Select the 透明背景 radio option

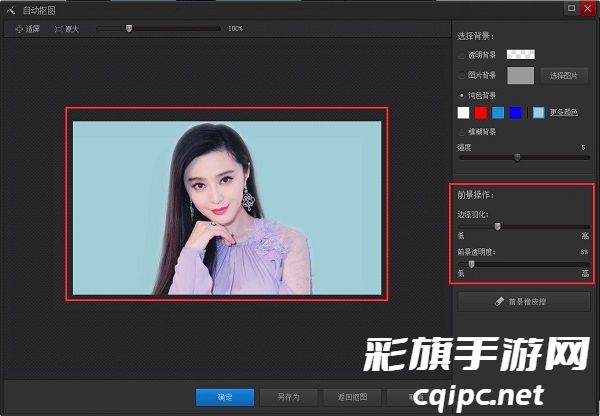click(x=461, y=54)
